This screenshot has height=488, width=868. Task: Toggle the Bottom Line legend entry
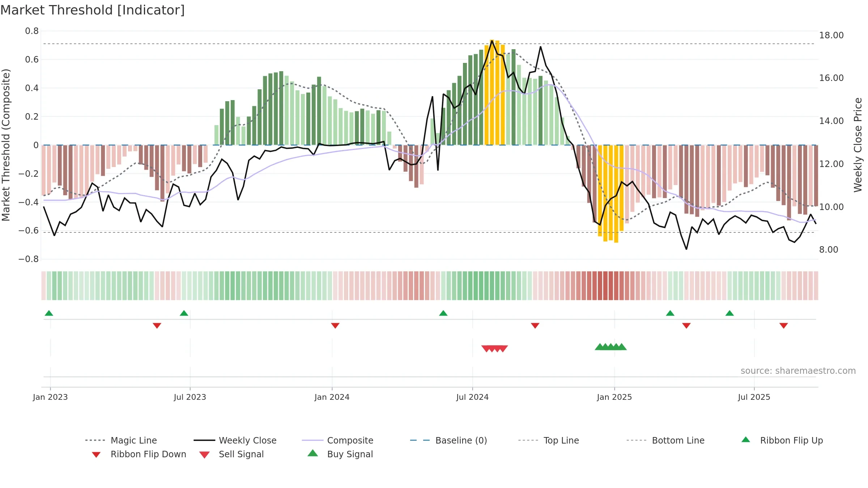(x=665, y=440)
